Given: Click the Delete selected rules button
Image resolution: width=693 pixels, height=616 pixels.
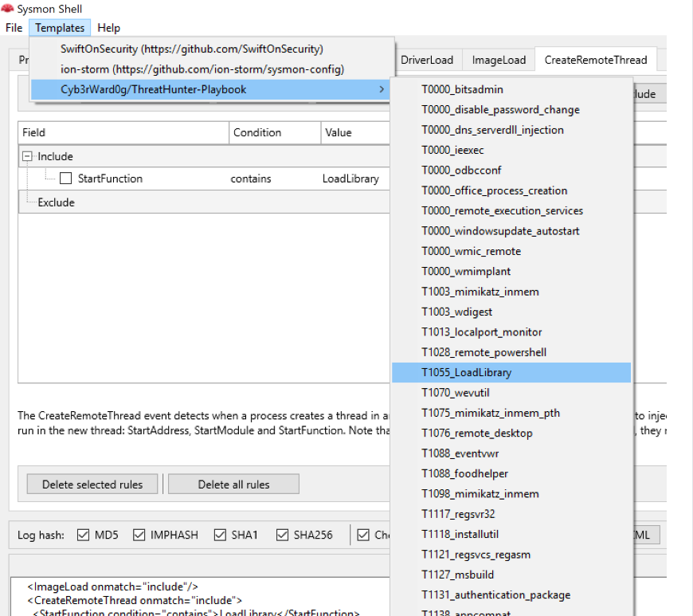Looking at the screenshot, I should coord(92,484).
